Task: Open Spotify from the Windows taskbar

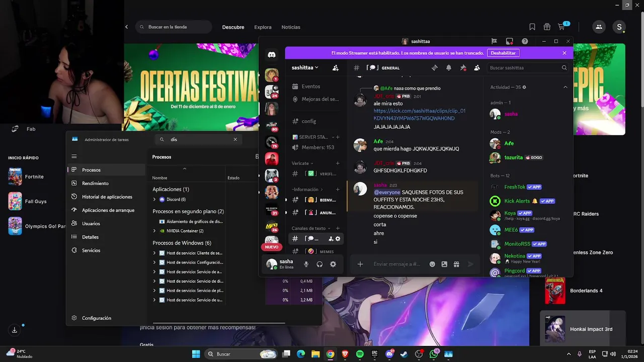Action: pos(360,354)
